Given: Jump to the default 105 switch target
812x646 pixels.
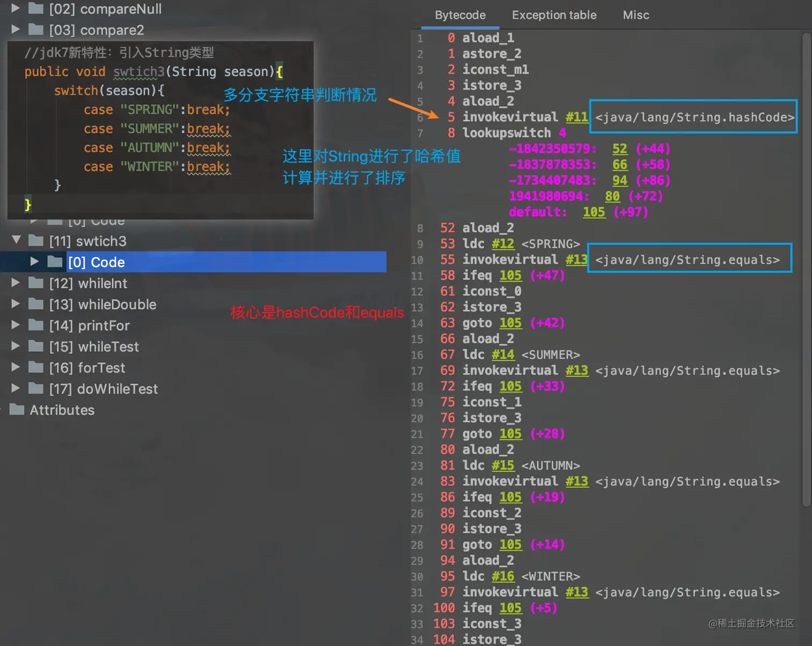Looking at the screenshot, I should click(x=594, y=212).
